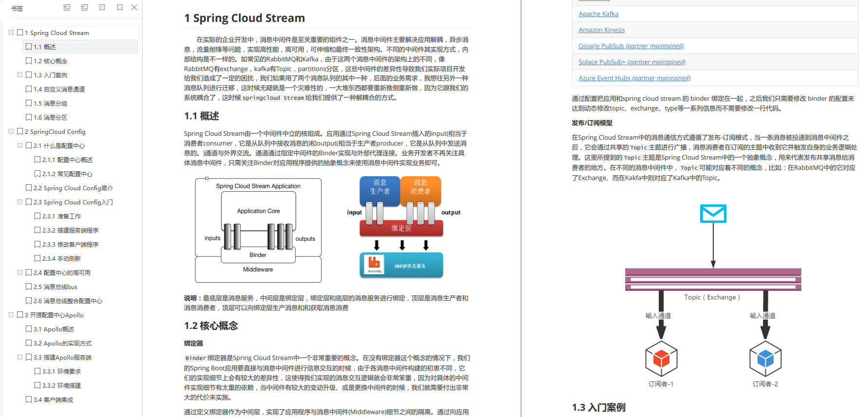Click the bookmark icon beside '2.3.2 搭建服务端程序'
The image size is (868, 417).
pyautogui.click(x=37, y=230)
